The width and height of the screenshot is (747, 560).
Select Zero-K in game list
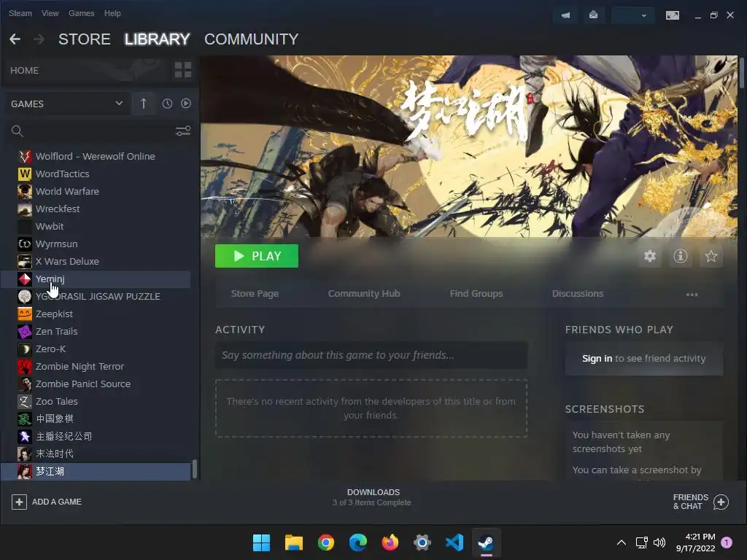pyautogui.click(x=96, y=349)
